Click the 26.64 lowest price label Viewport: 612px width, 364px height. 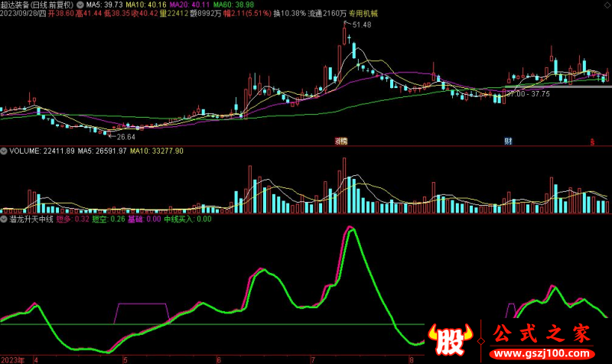click(125, 137)
